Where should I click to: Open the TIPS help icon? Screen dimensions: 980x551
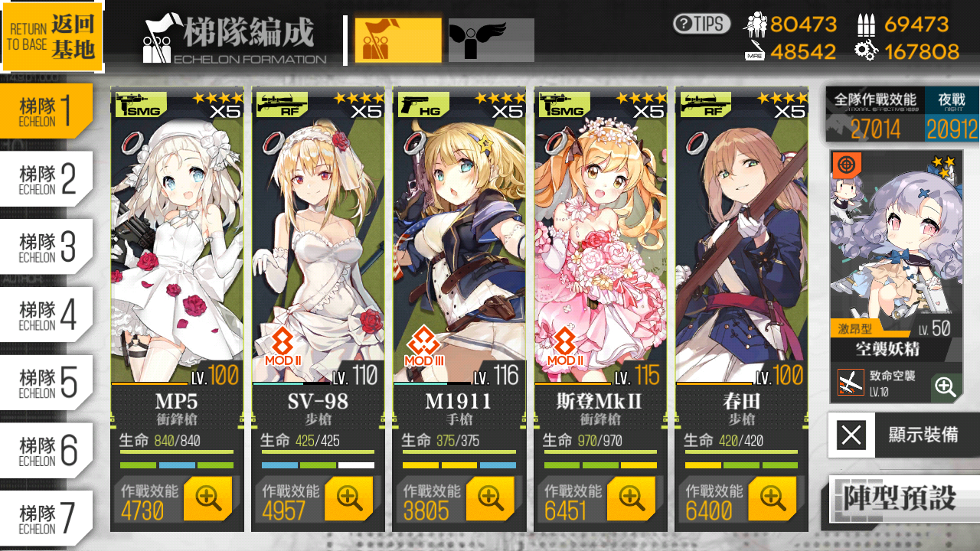[x=701, y=24]
